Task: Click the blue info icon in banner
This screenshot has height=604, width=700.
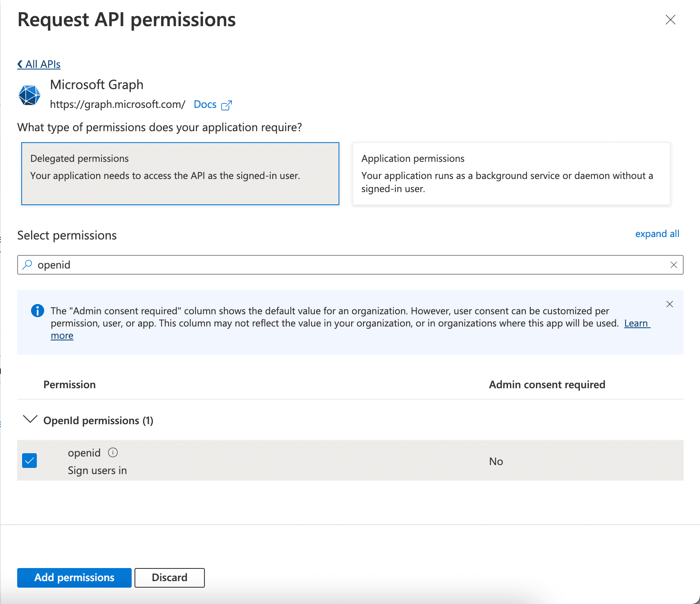Action: point(38,311)
